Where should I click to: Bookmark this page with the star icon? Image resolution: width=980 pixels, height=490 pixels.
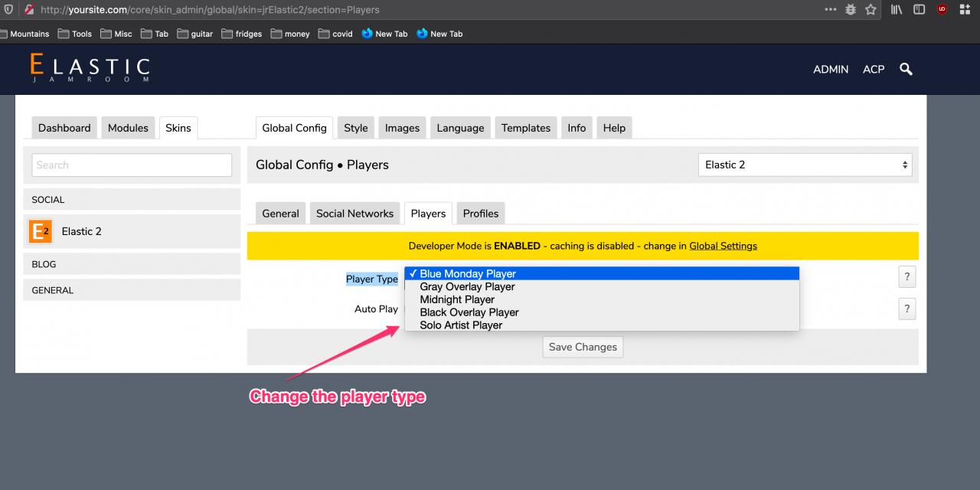click(871, 10)
